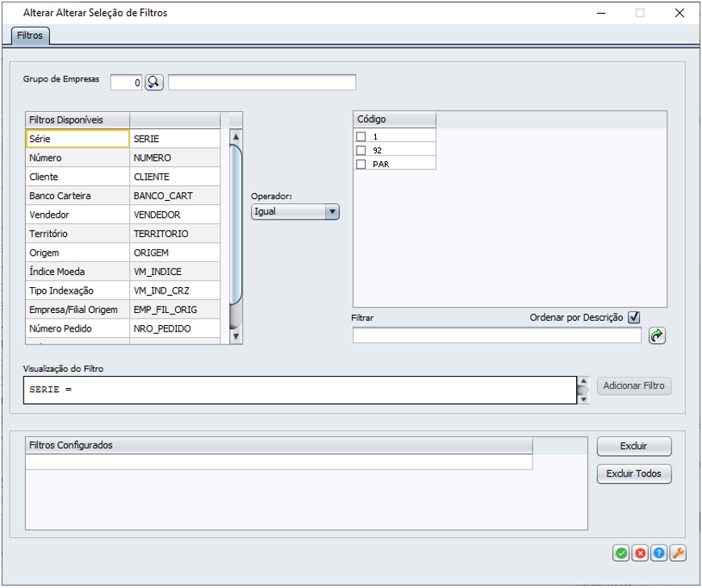Image resolution: width=702 pixels, height=588 pixels.
Task: Select the Número Pedido filter row
Action: pyautogui.click(x=123, y=329)
